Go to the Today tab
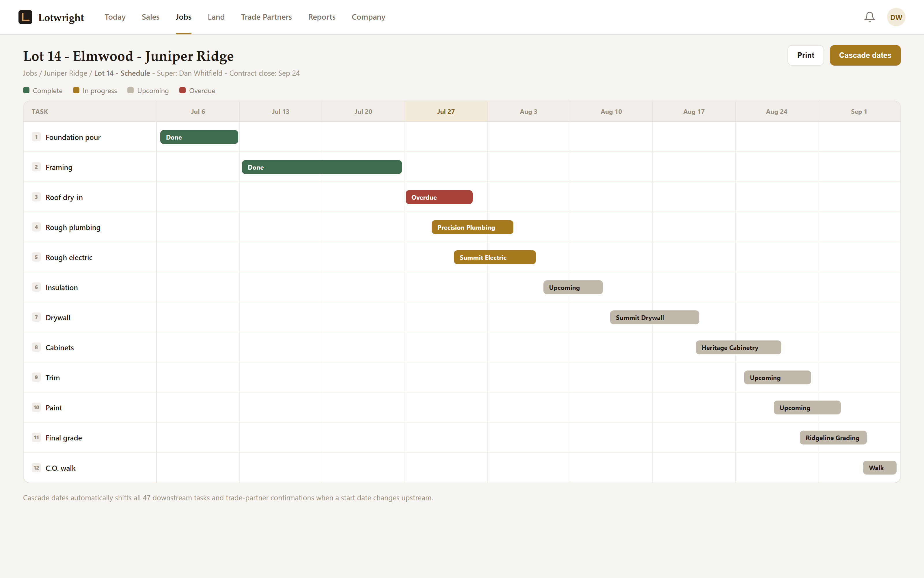924x578 pixels. pos(115,17)
